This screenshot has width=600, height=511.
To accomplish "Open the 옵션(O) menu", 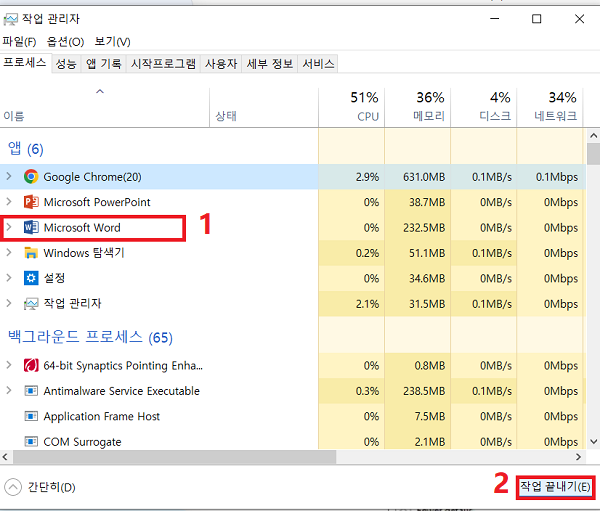I will (65, 41).
